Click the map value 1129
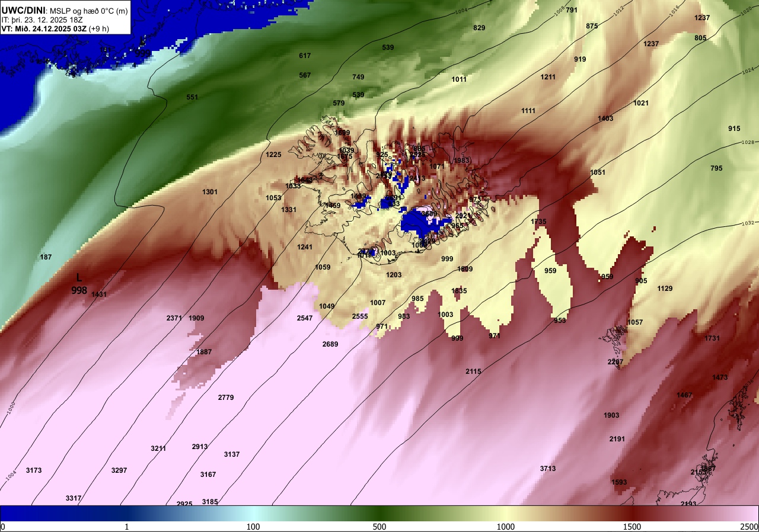The image size is (759, 532). click(x=665, y=289)
